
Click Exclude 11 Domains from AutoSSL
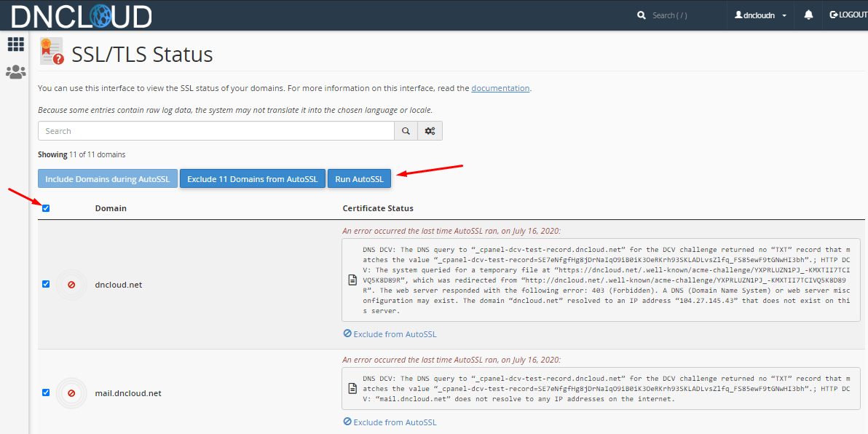[x=253, y=179]
